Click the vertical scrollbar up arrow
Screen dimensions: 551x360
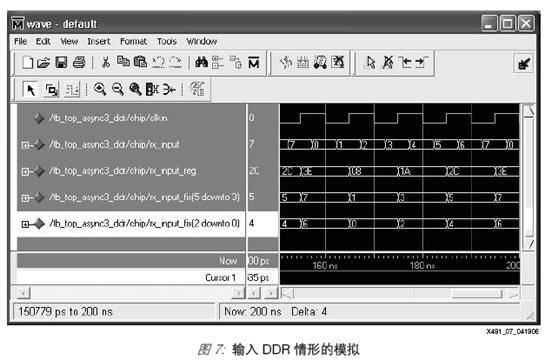pyautogui.click(x=529, y=111)
